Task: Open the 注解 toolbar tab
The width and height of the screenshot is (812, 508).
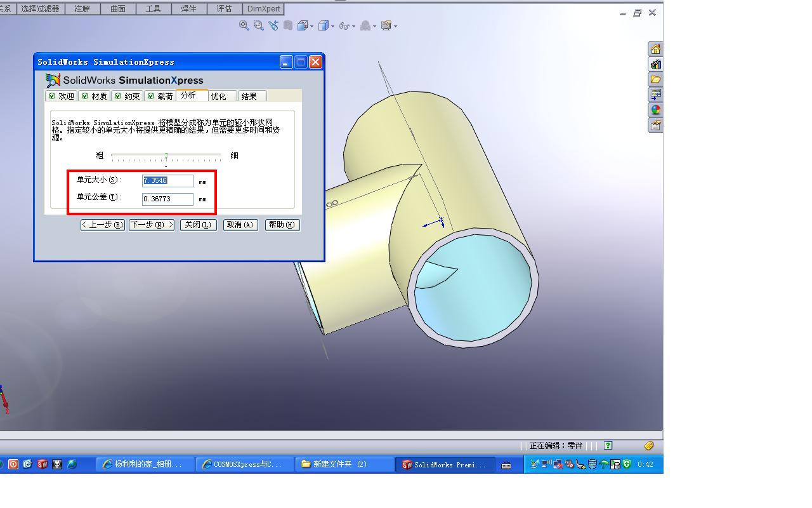Action: tap(82, 9)
